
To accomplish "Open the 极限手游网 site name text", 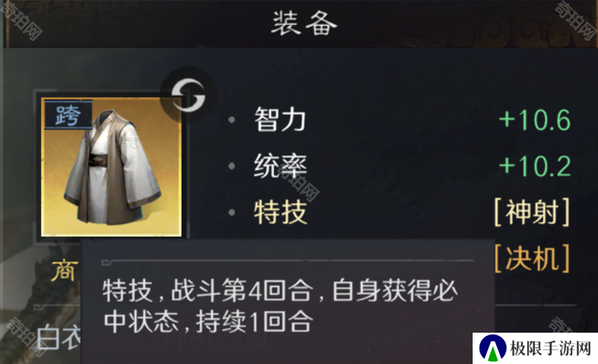I will point(550,348).
